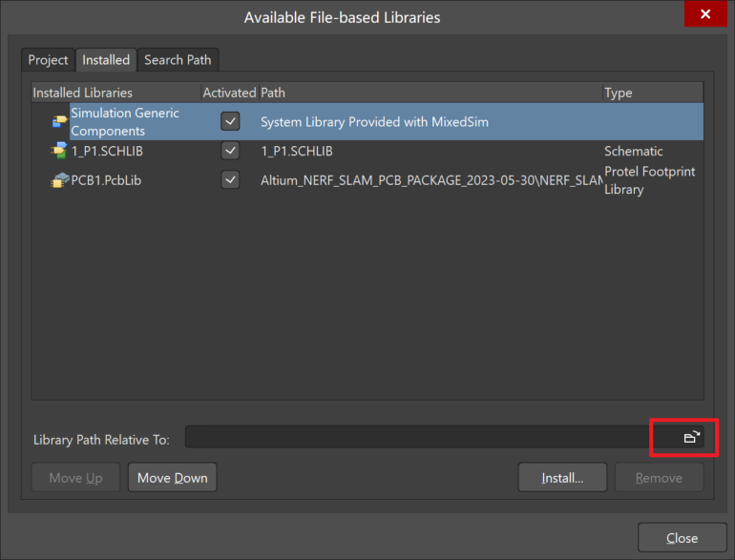Click the browse folder icon for library path

(691, 437)
